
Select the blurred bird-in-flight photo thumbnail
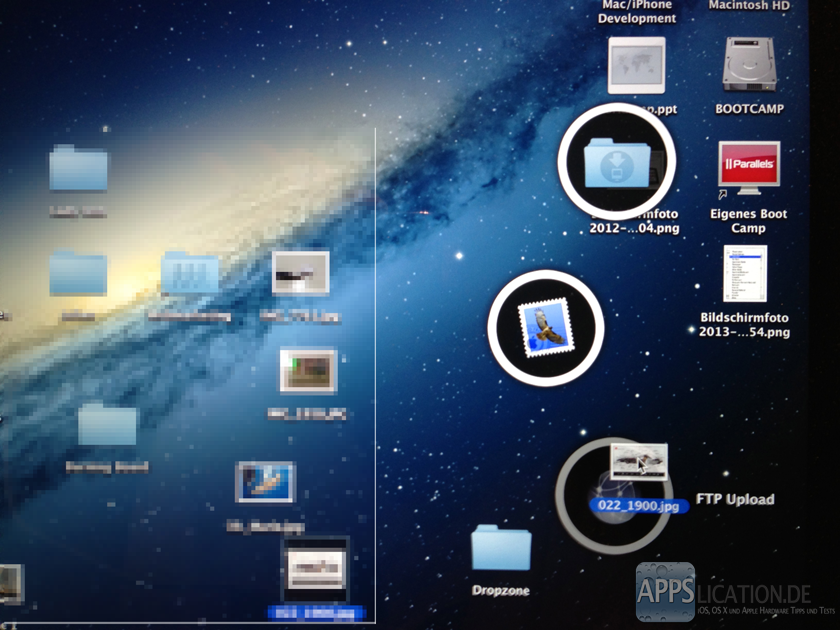pos(301,273)
